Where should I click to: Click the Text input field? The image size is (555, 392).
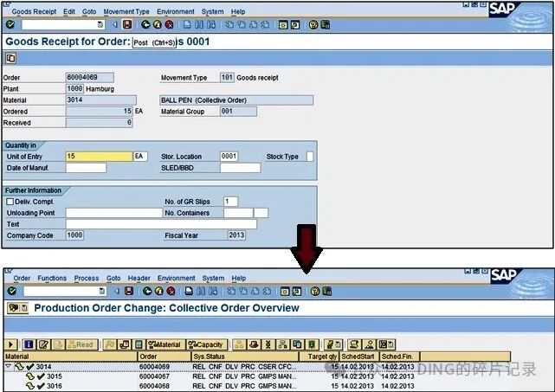tap(161, 224)
